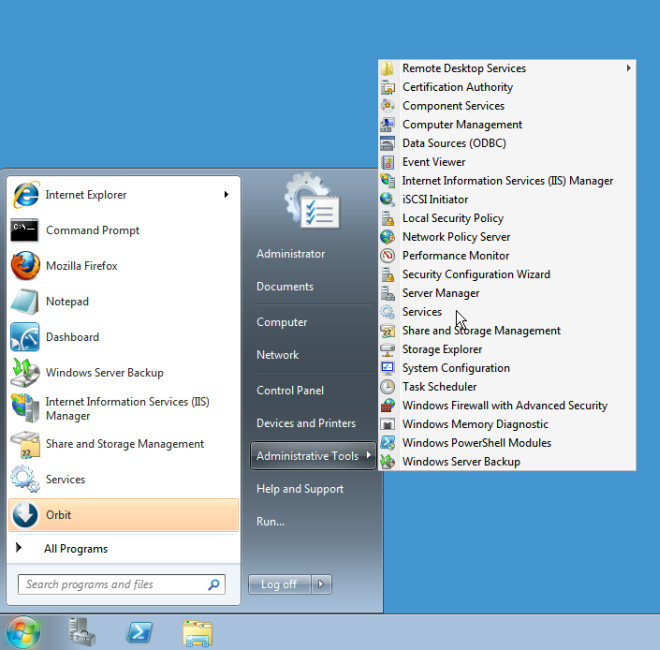This screenshot has height=650, width=660.
Task: Open the shutdown options arrow beside Log off
Action: tap(321, 584)
